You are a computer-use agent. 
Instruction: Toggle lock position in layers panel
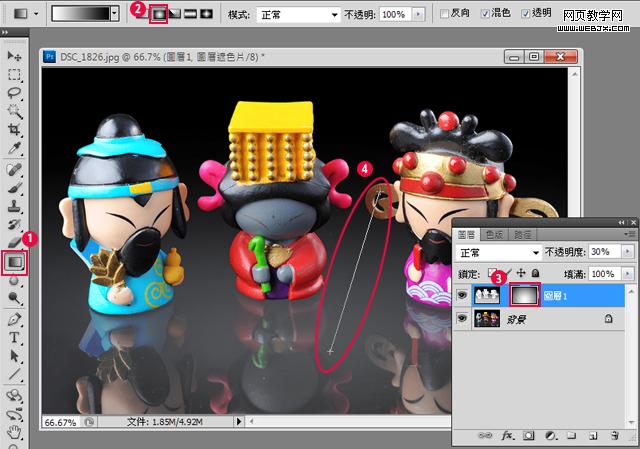click(x=521, y=273)
